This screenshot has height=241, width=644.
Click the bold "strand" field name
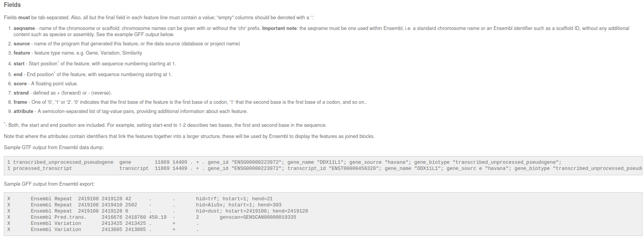(21, 93)
